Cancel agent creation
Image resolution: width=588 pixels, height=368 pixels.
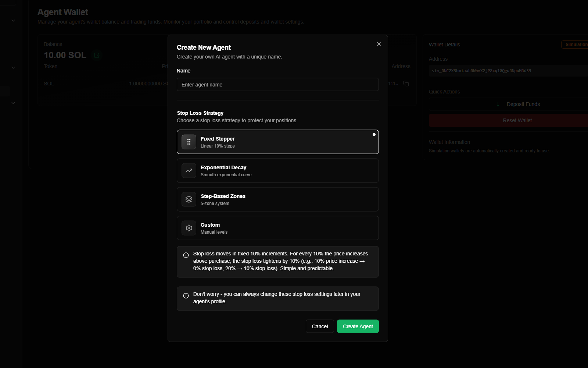[x=319, y=326]
